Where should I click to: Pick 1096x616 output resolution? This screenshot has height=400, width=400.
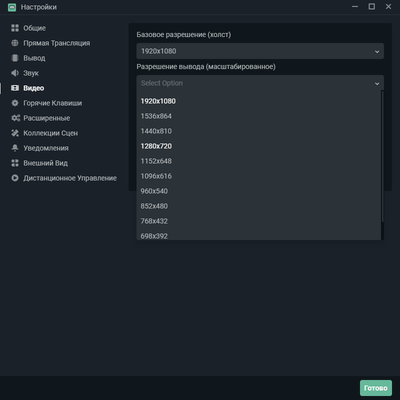(x=258, y=176)
